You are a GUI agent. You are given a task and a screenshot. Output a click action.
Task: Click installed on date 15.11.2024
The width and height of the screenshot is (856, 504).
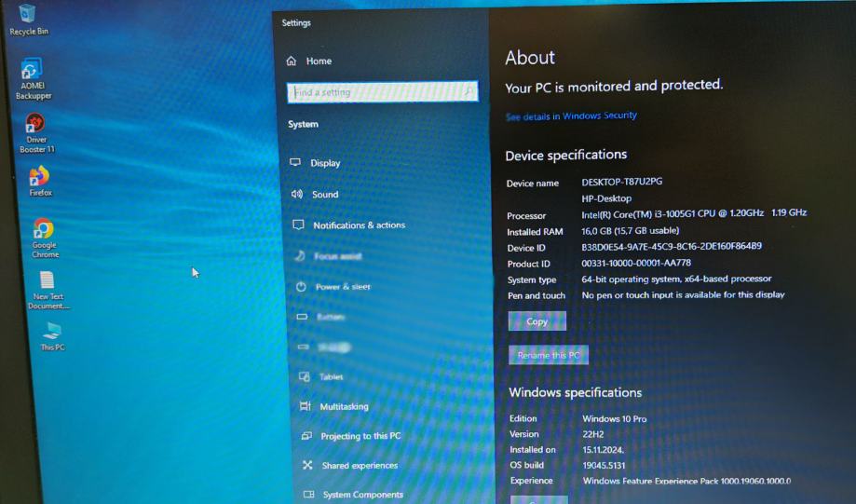pos(604,449)
